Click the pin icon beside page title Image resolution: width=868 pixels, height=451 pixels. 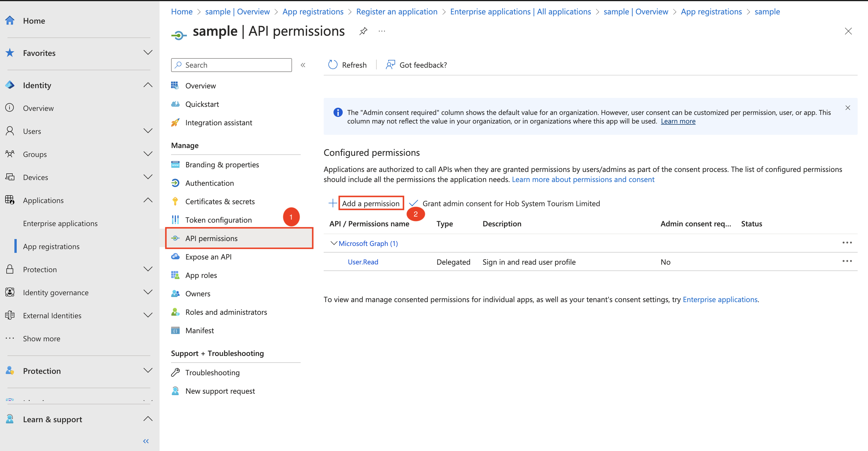click(363, 31)
